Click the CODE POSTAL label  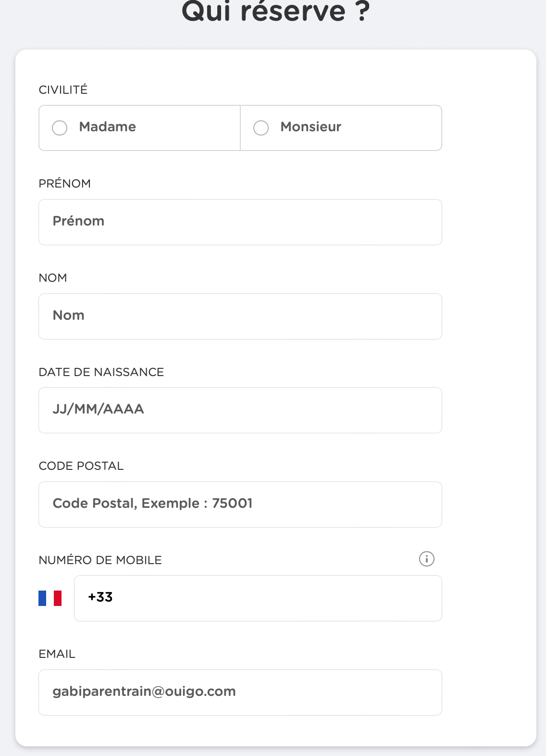pyautogui.click(x=81, y=466)
